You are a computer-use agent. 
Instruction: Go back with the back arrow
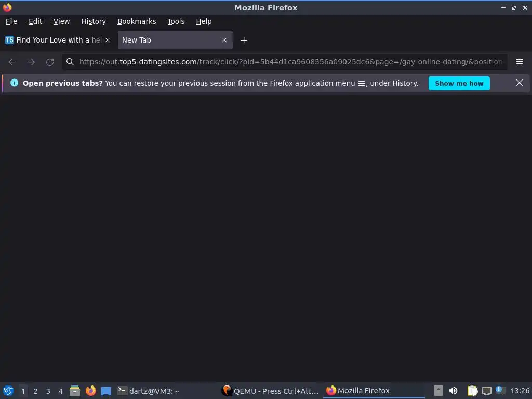pyautogui.click(x=12, y=62)
